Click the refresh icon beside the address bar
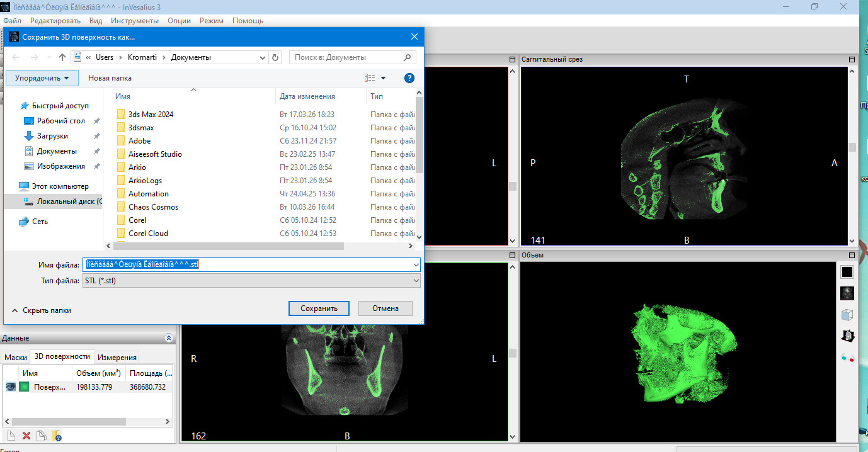Image resolution: width=868 pixels, height=452 pixels. click(x=275, y=57)
